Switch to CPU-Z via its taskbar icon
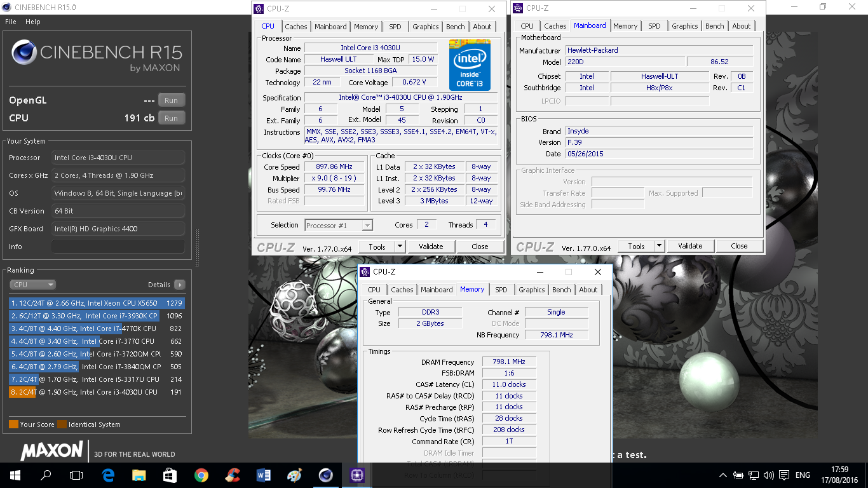Screen dimensions: 868x488 click(356, 475)
